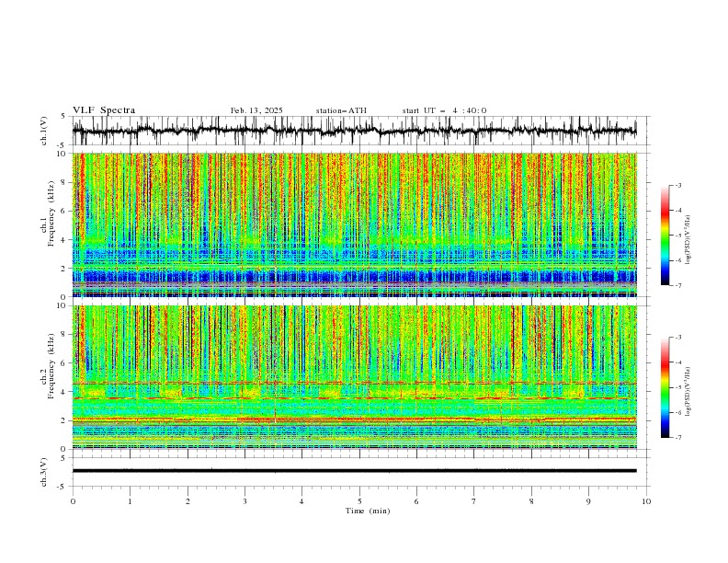
Task: Click the ch.2 color bar "-7" label
Action: click(x=677, y=437)
